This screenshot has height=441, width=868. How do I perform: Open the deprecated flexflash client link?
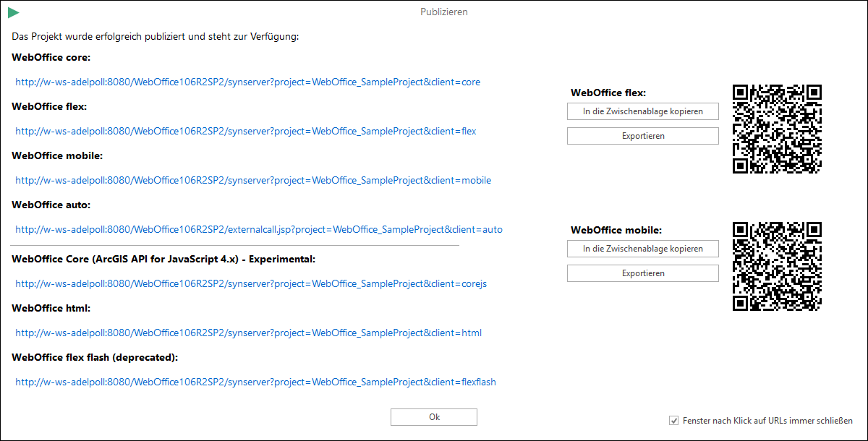coord(255,382)
